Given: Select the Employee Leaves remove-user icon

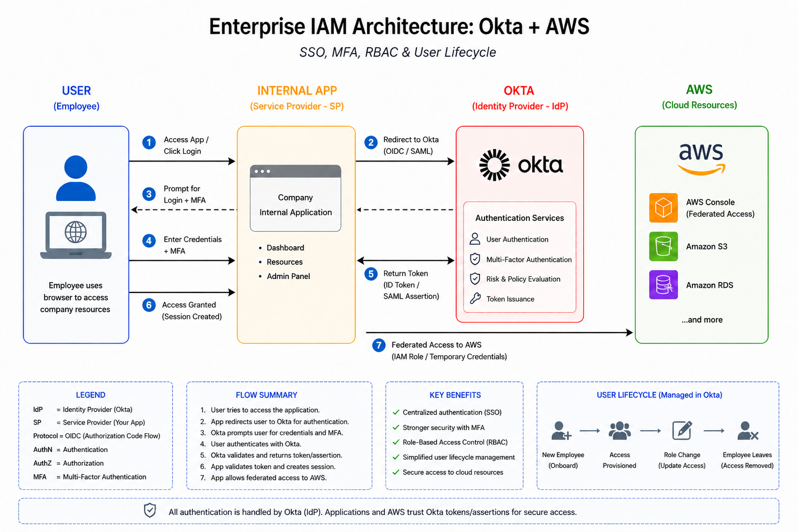Looking at the screenshot, I should tap(748, 431).
